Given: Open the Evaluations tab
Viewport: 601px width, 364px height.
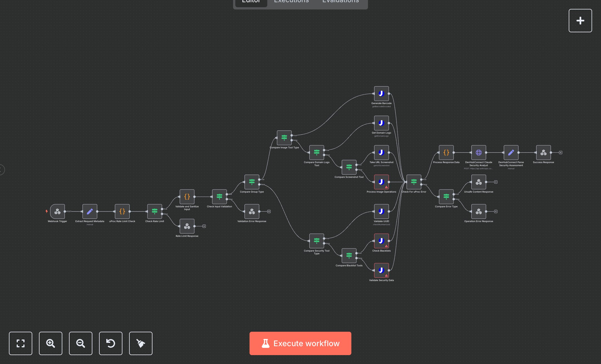Looking at the screenshot, I should [x=340, y=2].
